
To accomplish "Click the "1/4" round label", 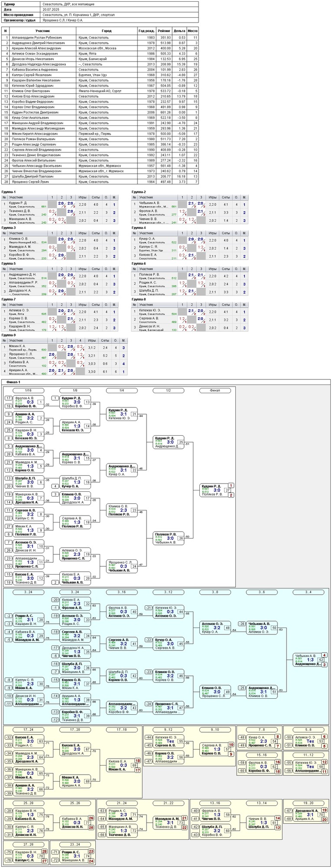I will click(122, 391).
